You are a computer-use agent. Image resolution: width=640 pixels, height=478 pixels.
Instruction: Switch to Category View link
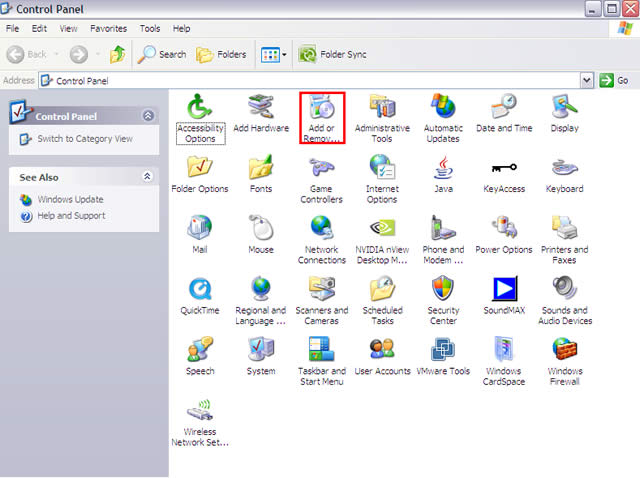pos(85,139)
